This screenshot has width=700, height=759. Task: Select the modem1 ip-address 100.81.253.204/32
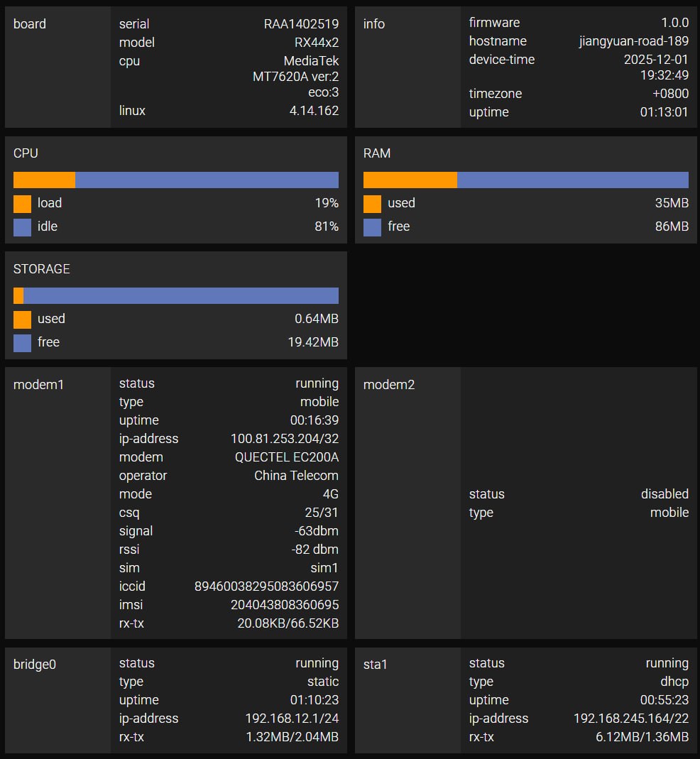point(284,439)
